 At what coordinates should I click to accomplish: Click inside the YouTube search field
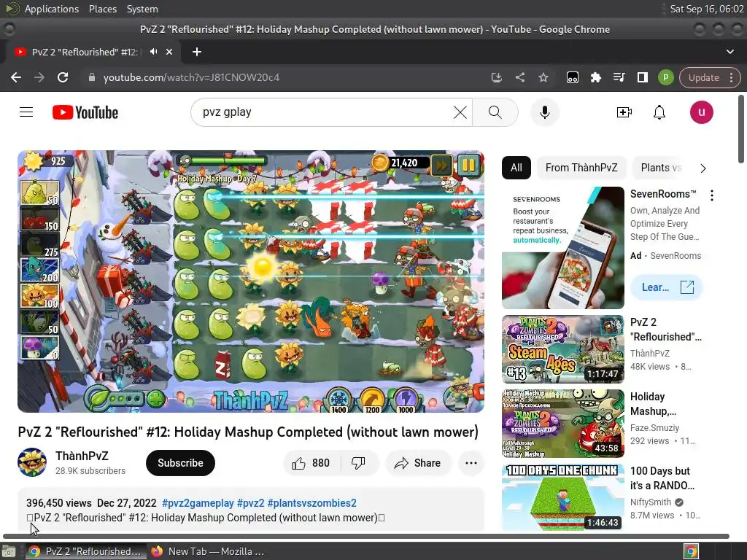pyautogui.click(x=324, y=112)
